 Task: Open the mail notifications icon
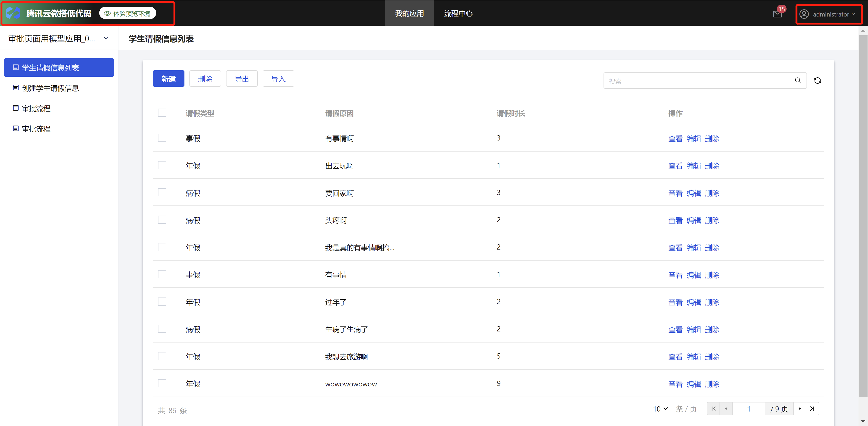tap(777, 14)
